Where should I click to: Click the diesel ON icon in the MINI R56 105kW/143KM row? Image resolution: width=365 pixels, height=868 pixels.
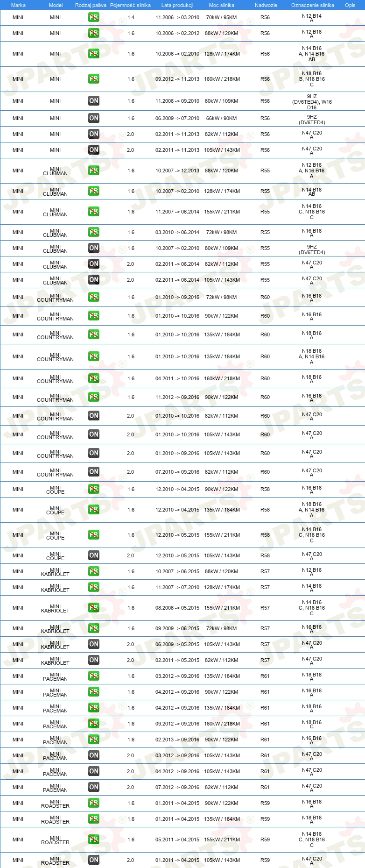[x=94, y=150]
